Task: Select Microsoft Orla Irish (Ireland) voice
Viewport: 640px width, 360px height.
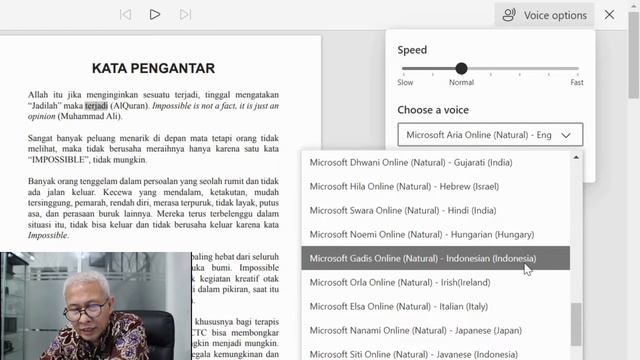Action: 436,282
